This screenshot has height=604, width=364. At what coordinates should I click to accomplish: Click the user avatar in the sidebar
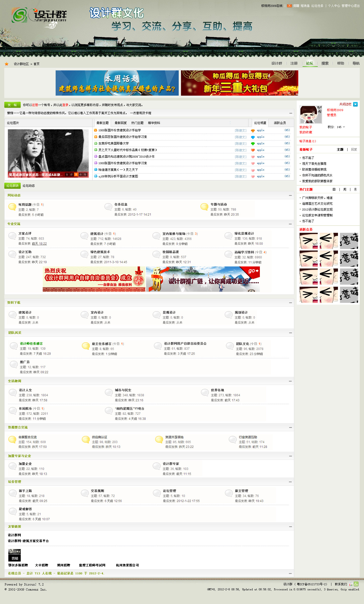311,115
